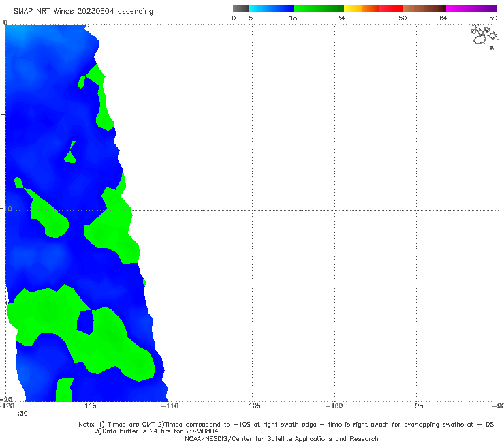Click the '64' label under the color bar
This screenshot has width=504, height=443.
(443, 18)
